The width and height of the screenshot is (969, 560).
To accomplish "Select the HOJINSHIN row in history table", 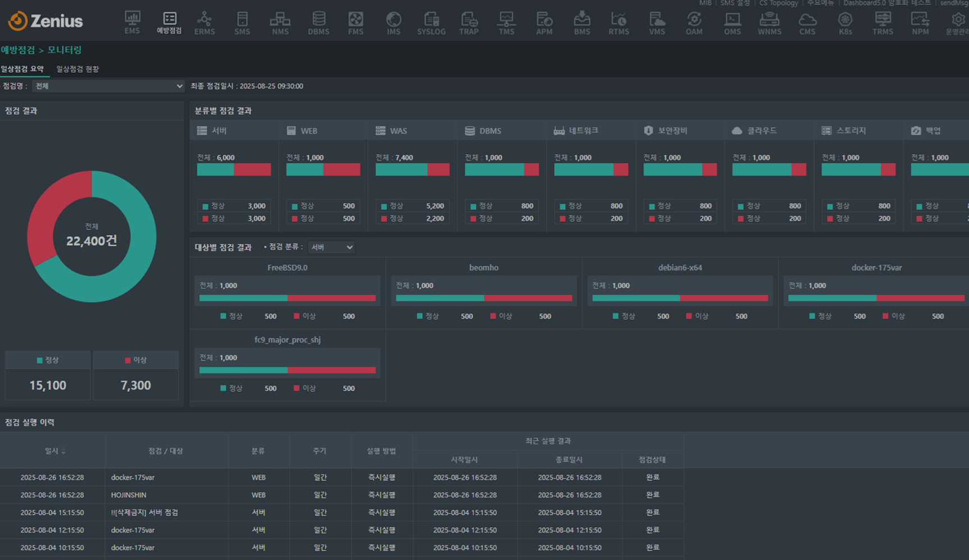I will pos(129,495).
